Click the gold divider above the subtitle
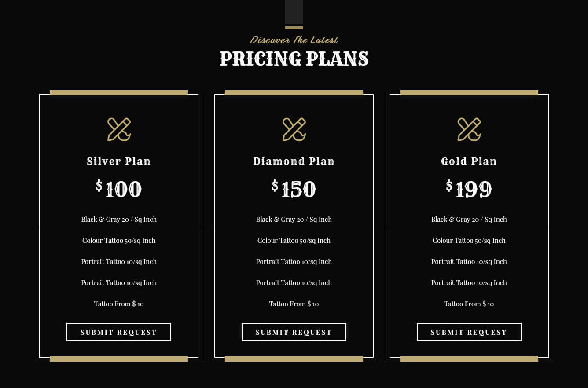This screenshot has width=588, height=388. click(x=294, y=28)
